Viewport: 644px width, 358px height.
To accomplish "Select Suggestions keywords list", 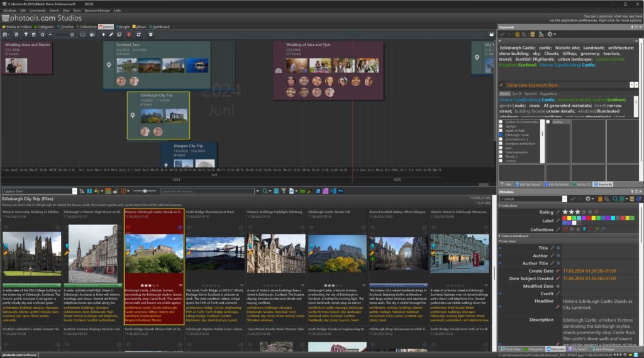I will pyautogui.click(x=548, y=94).
